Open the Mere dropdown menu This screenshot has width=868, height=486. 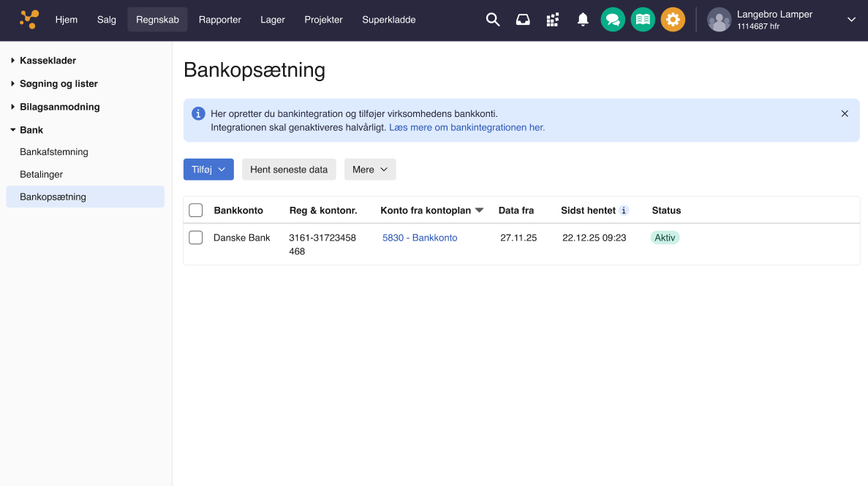point(370,169)
